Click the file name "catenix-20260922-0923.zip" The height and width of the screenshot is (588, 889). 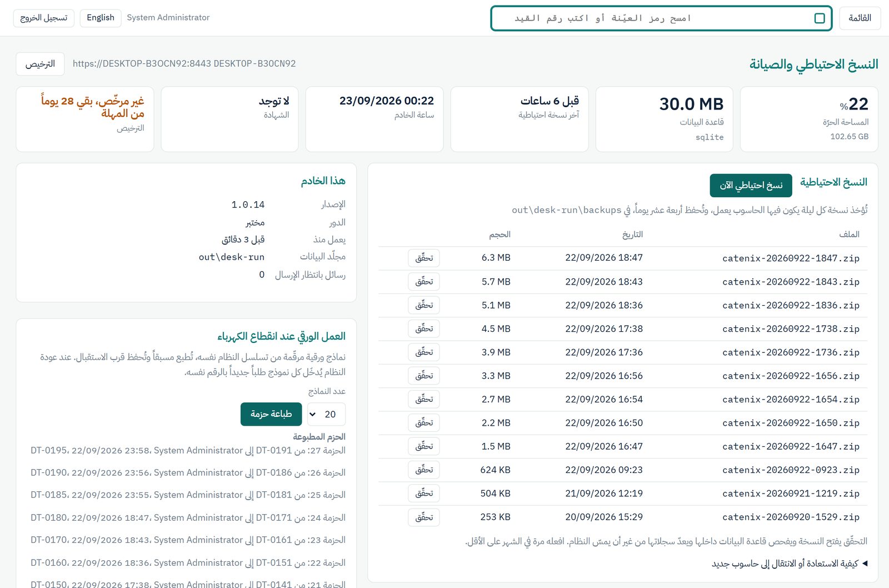tap(791, 470)
